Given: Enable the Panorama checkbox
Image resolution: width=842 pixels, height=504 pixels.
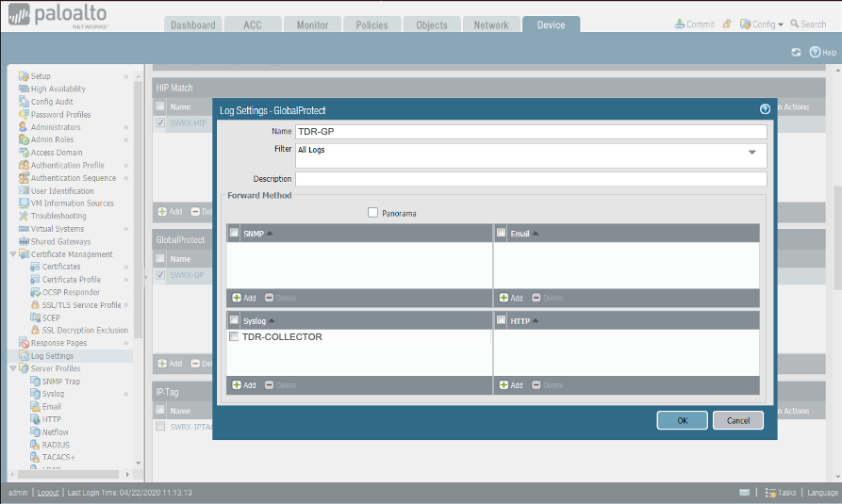Looking at the screenshot, I should coord(372,213).
